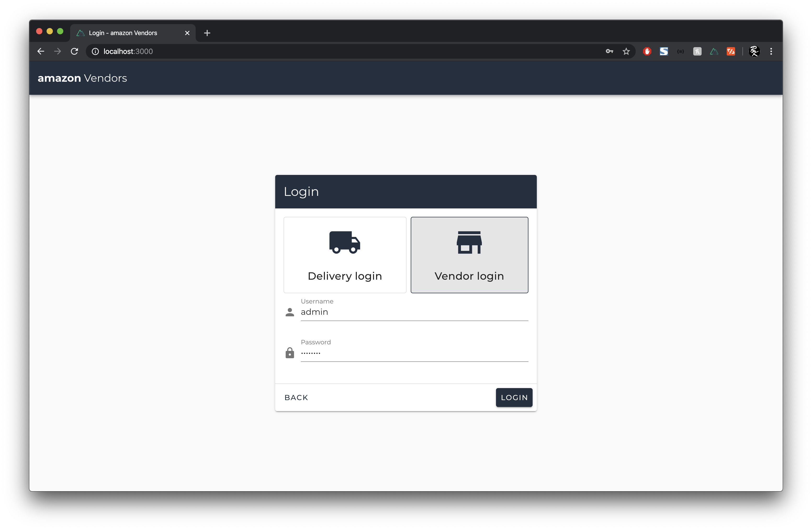Open the browser profile avatar menu
812x530 pixels.
(x=754, y=51)
